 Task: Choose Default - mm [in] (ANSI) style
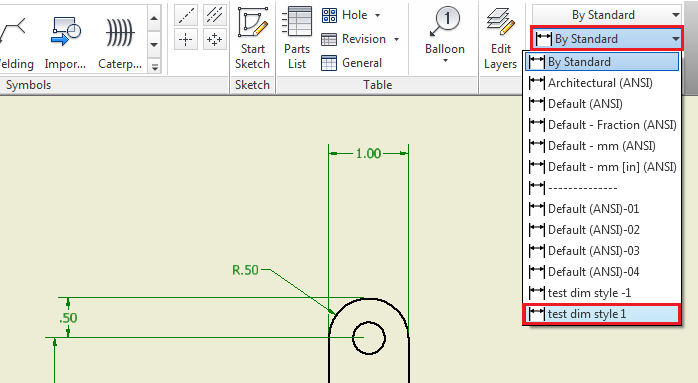[x=602, y=167]
